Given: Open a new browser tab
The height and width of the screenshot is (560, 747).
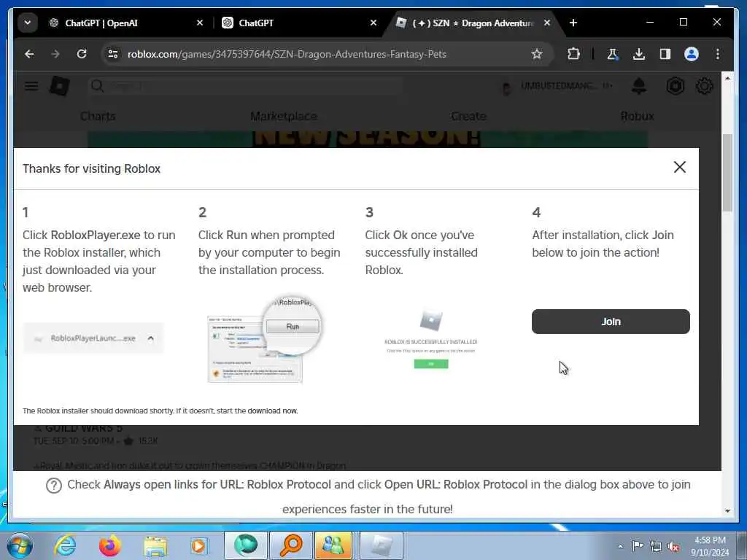Looking at the screenshot, I should coord(573,23).
